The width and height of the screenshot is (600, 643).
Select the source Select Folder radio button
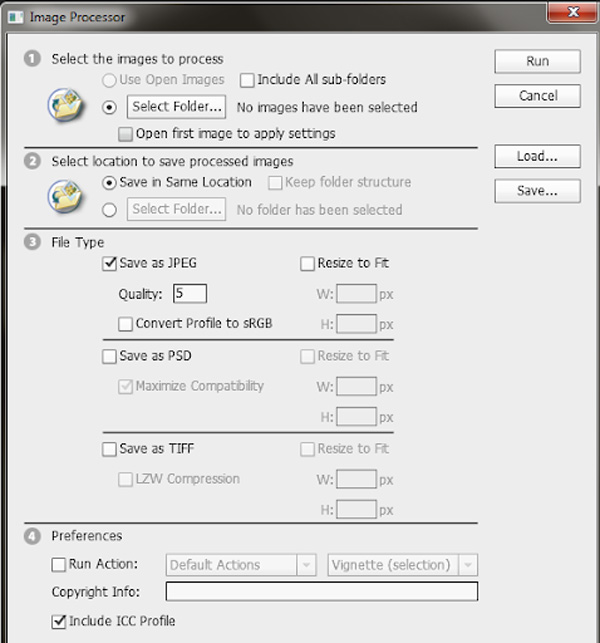point(109,107)
